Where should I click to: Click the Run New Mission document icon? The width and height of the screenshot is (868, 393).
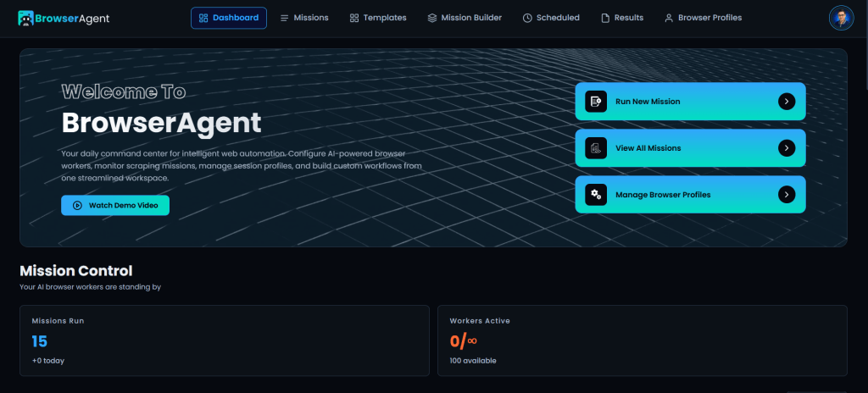point(596,102)
